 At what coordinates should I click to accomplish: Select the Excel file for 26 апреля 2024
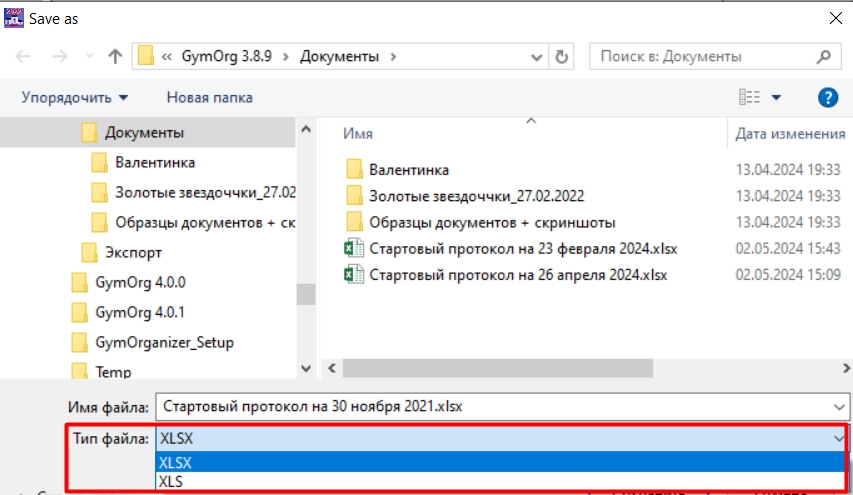coord(517,274)
